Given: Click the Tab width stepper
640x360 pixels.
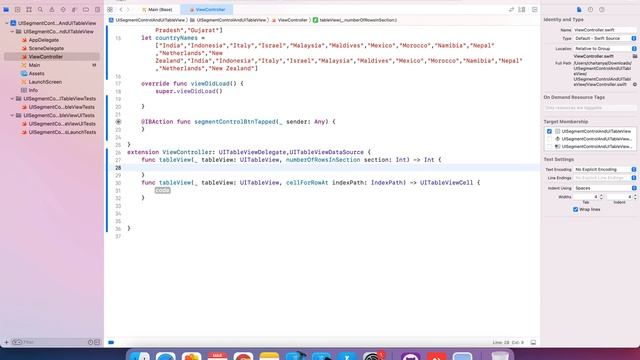Looking at the screenshot, I should (601, 197).
